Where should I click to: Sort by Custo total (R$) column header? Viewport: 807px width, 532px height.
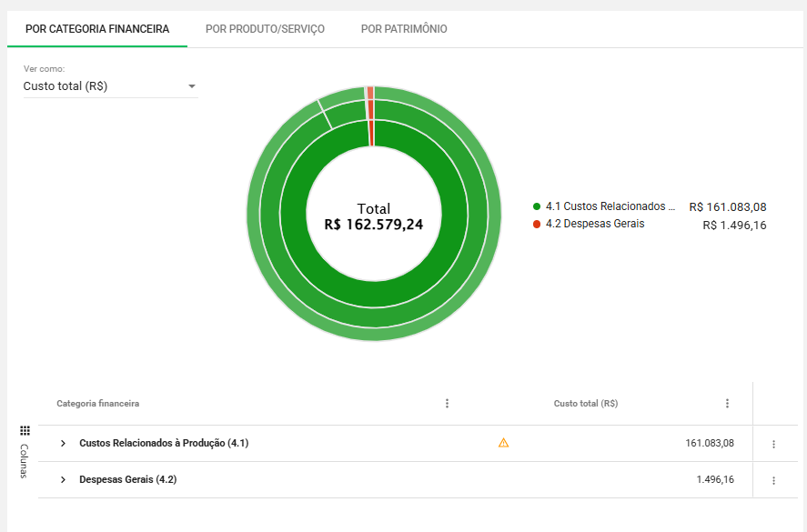coord(585,404)
